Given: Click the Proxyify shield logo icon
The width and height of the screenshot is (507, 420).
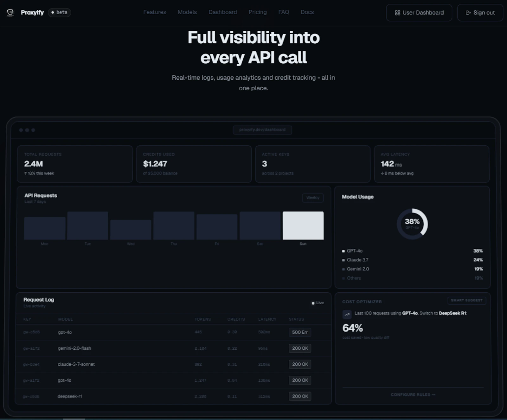Looking at the screenshot, I should click(x=10, y=12).
